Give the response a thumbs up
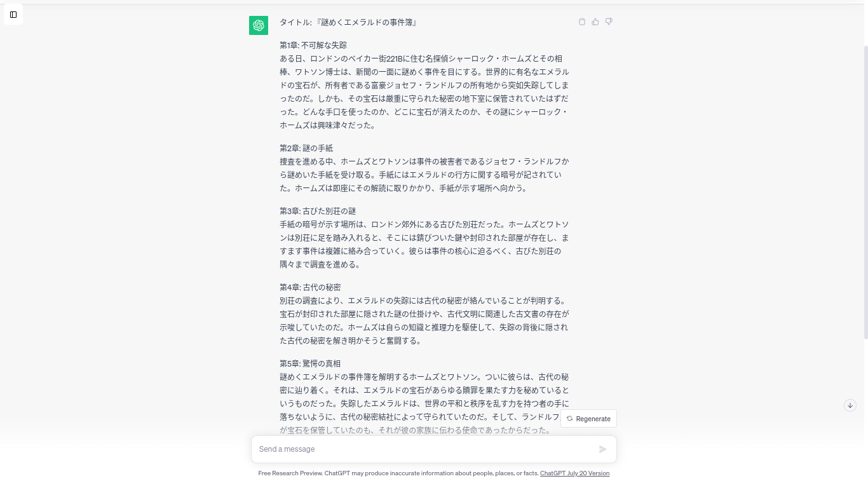Viewport: 868px width, 488px height. coord(595,22)
